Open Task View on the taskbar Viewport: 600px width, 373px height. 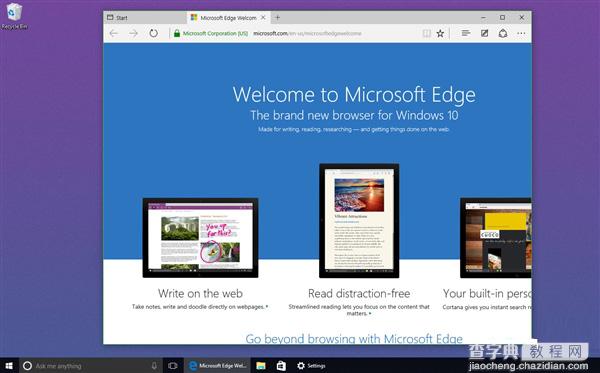[x=173, y=366]
